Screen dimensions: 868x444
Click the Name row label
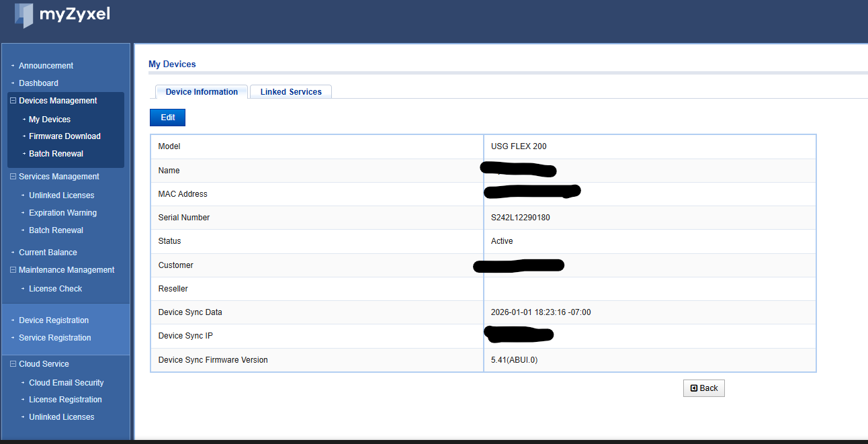click(169, 171)
